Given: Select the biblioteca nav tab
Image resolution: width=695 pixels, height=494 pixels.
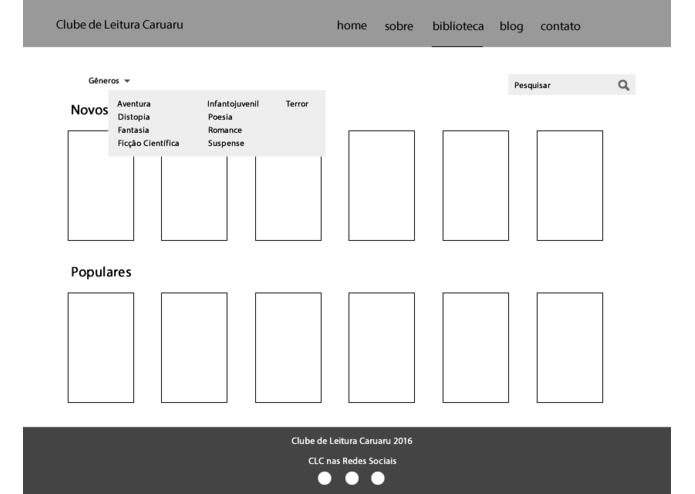Looking at the screenshot, I should point(458,26).
